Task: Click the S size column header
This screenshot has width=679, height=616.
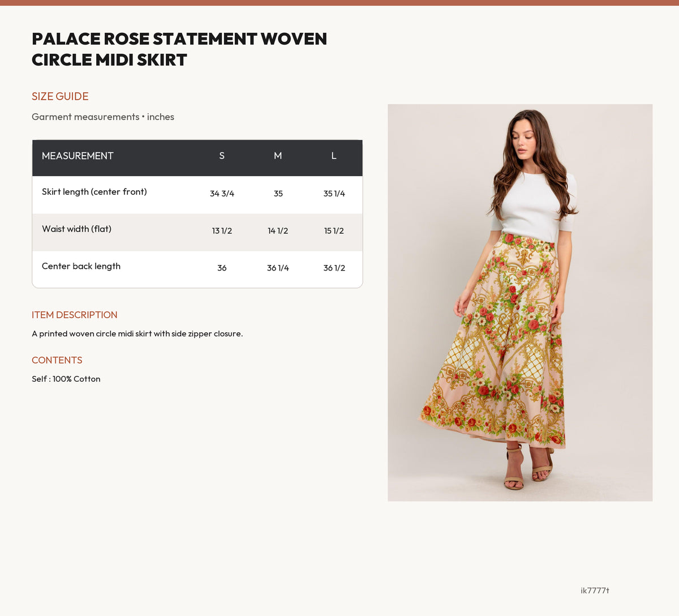Action: 222,156
